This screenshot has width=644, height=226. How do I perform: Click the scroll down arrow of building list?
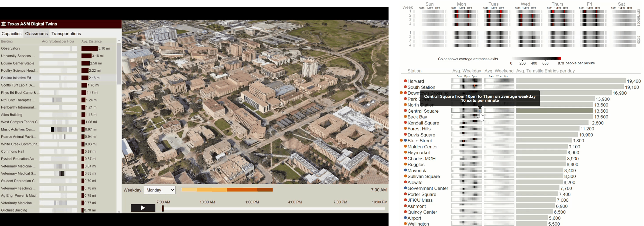point(119,212)
